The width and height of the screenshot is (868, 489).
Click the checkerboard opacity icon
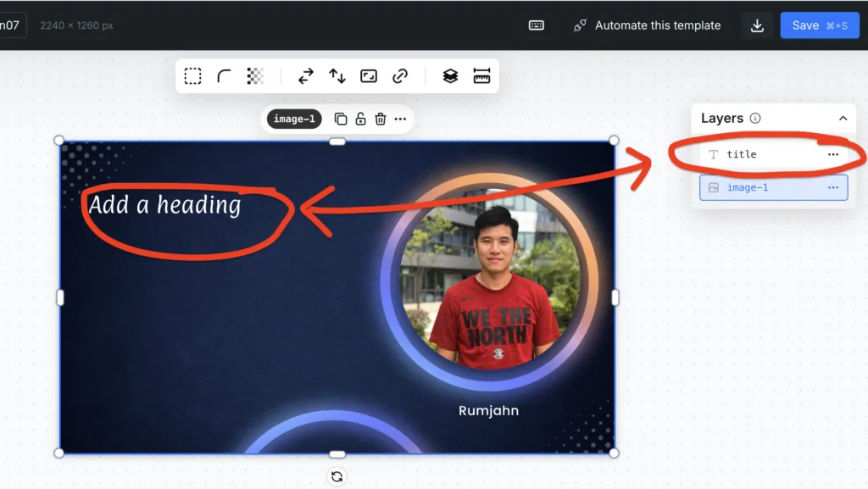[x=255, y=76]
